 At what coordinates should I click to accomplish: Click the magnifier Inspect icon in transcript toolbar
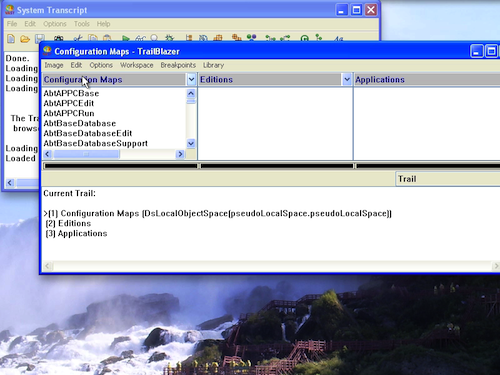(154, 38)
